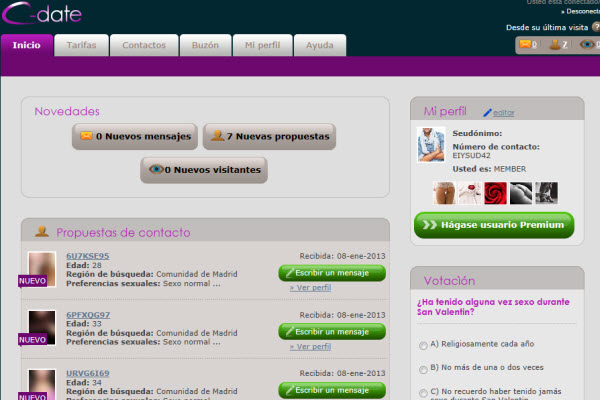Write a message to 6PFXQG97
600x400 pixels.
point(332,332)
